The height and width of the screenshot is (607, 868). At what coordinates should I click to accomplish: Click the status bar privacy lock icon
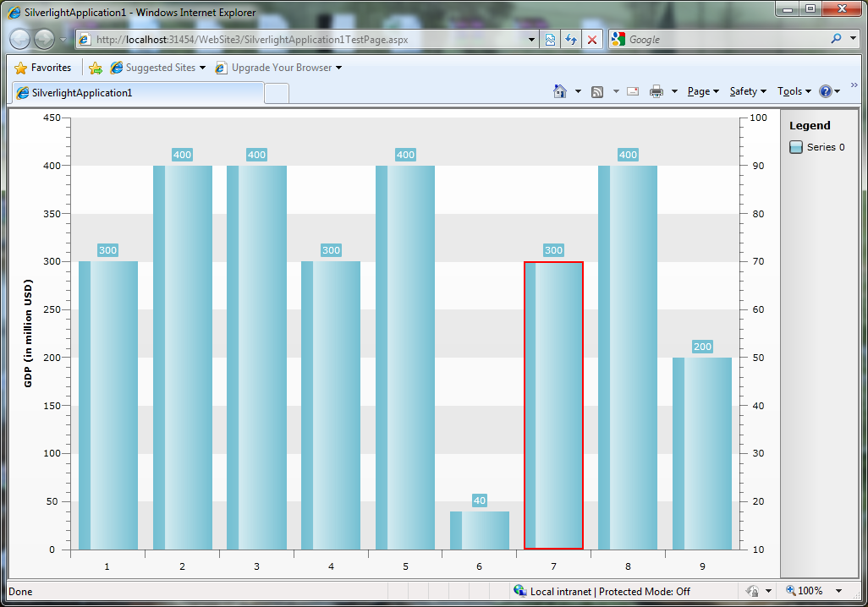coord(752,592)
